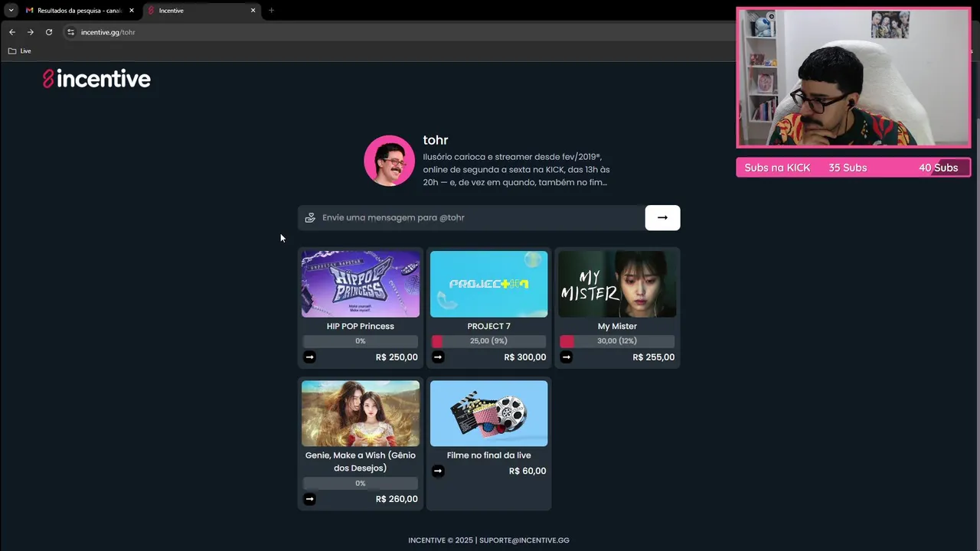This screenshot has height=551, width=980.
Task: Click the incentive logo
Action: point(96,79)
